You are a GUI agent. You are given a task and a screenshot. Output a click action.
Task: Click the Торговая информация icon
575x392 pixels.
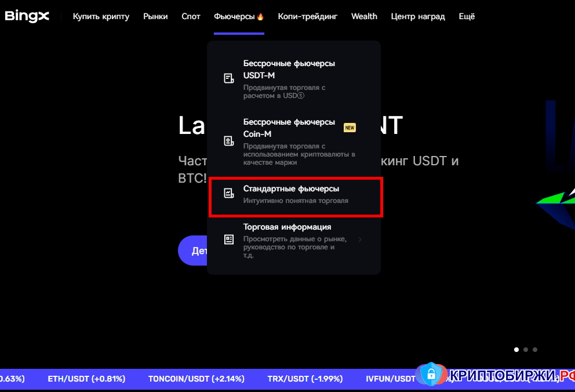point(229,239)
